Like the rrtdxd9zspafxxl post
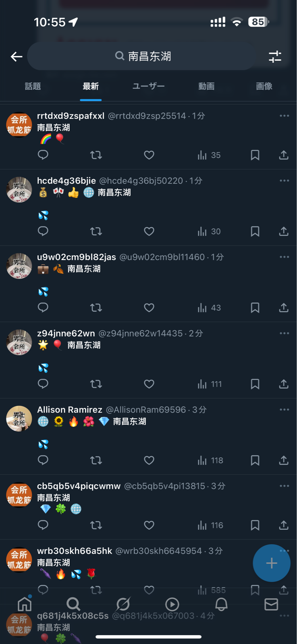 coord(149,155)
